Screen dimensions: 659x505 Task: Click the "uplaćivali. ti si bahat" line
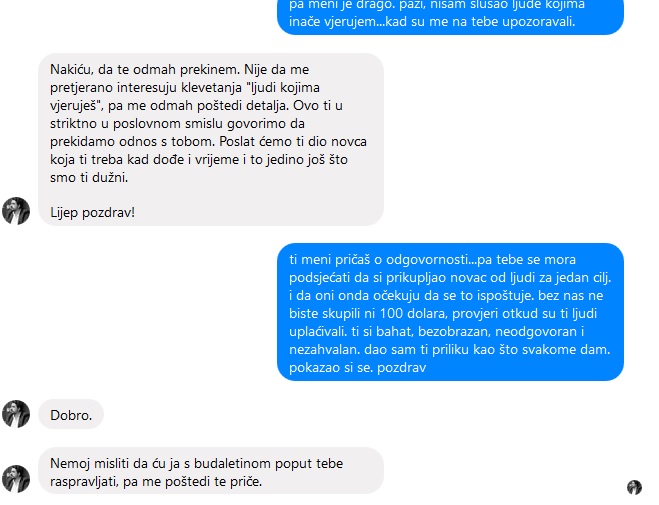(436, 331)
